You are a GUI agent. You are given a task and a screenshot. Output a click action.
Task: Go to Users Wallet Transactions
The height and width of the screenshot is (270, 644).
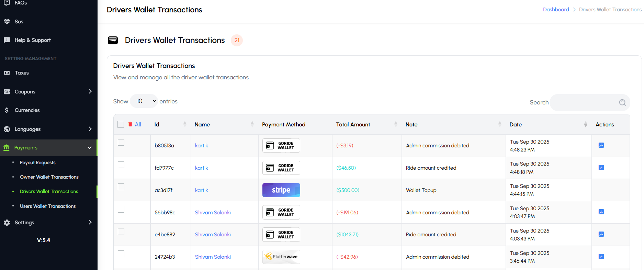point(47,206)
